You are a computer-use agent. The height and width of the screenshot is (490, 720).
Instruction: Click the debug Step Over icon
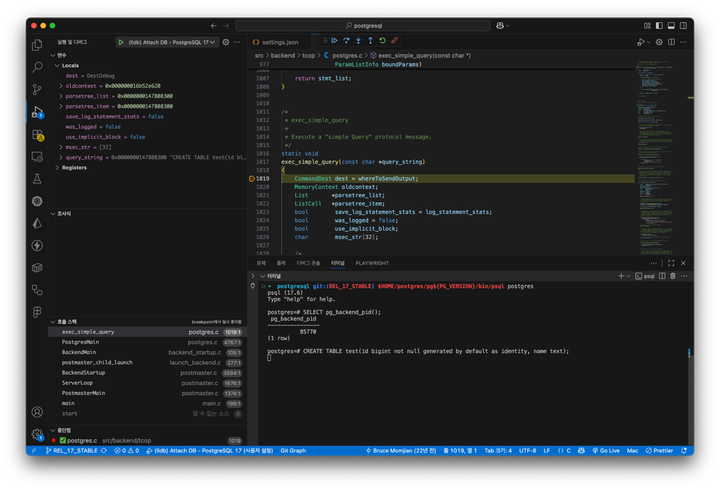[346, 41]
